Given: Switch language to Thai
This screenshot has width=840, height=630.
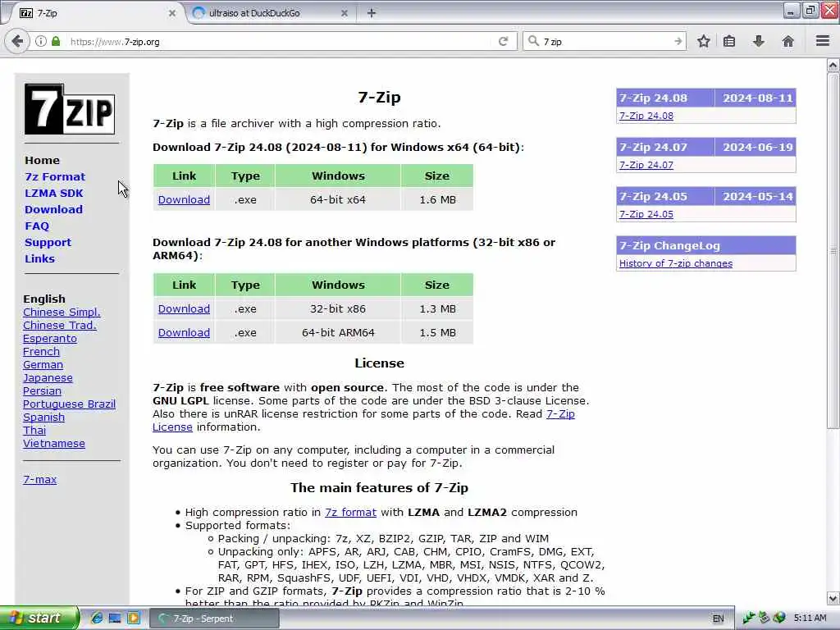Looking at the screenshot, I should click(34, 430).
